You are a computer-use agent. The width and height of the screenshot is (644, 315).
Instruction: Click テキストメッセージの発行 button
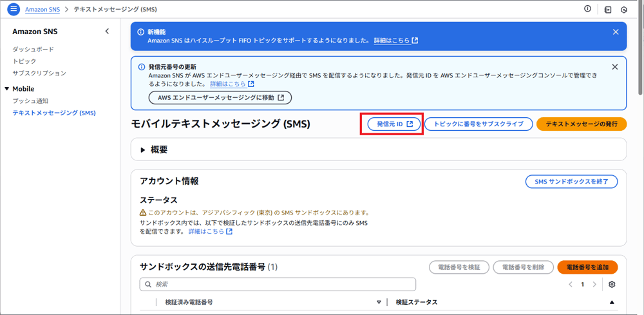(582, 124)
